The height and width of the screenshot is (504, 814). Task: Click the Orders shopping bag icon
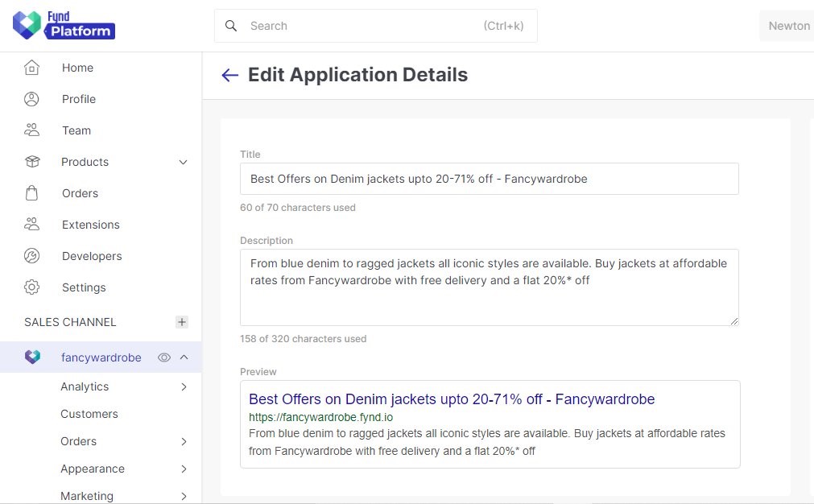(x=31, y=193)
